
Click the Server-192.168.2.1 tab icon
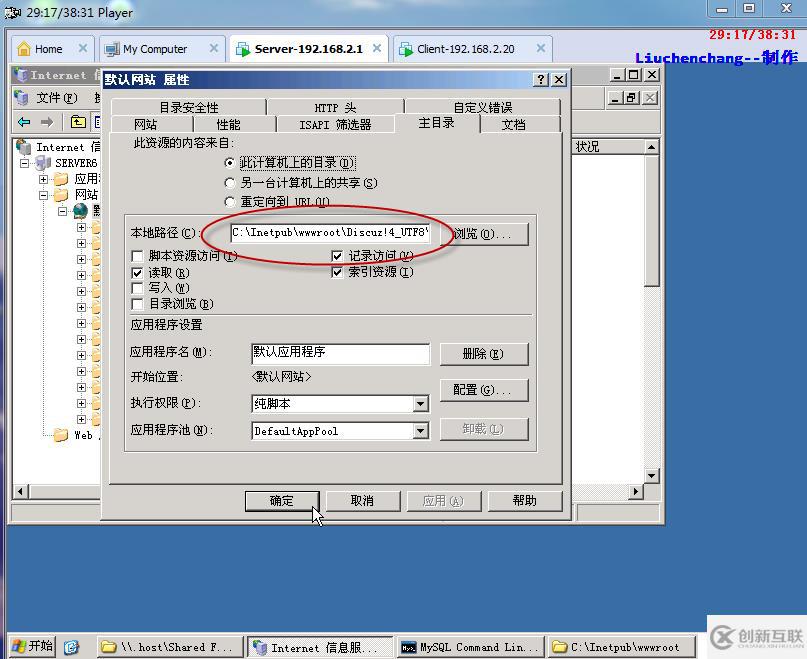coord(243,49)
